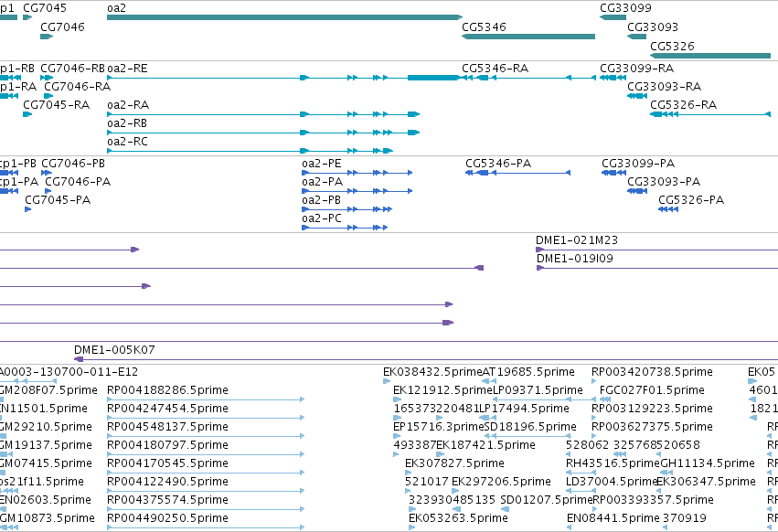
Task: Click the CG5346-RA transcript label
Action: (x=496, y=68)
